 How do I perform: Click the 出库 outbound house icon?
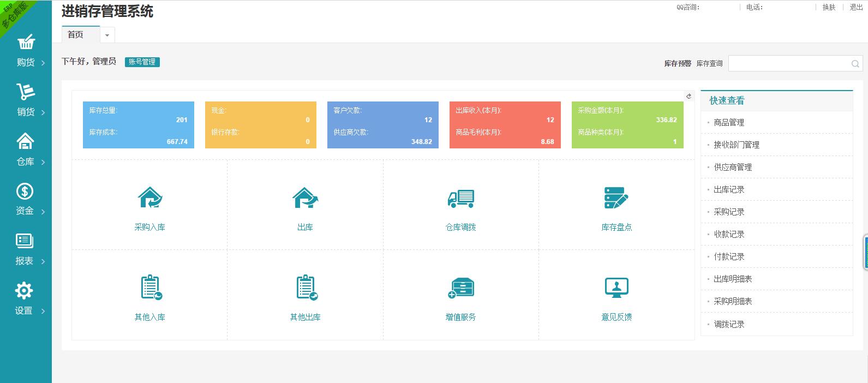tap(305, 198)
